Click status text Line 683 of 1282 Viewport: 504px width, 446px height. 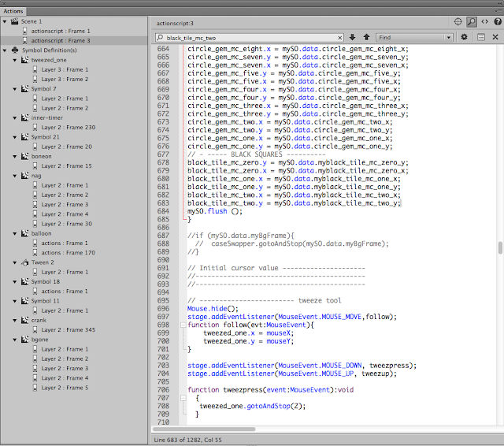pos(187,440)
